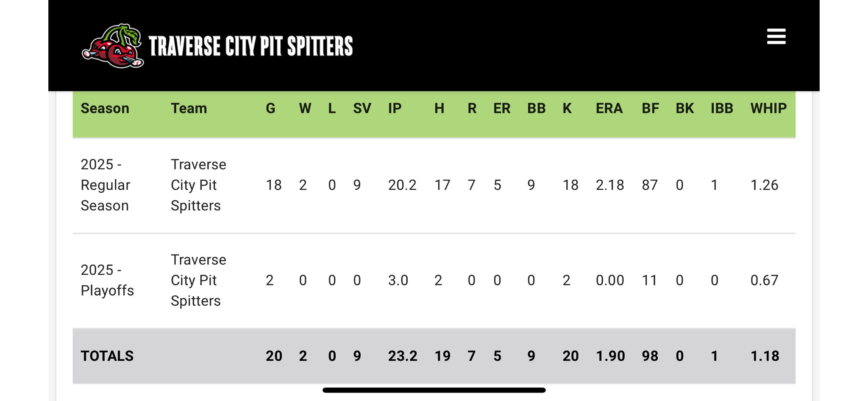
Task: Open the hamburger navigation menu
Action: [x=776, y=36]
